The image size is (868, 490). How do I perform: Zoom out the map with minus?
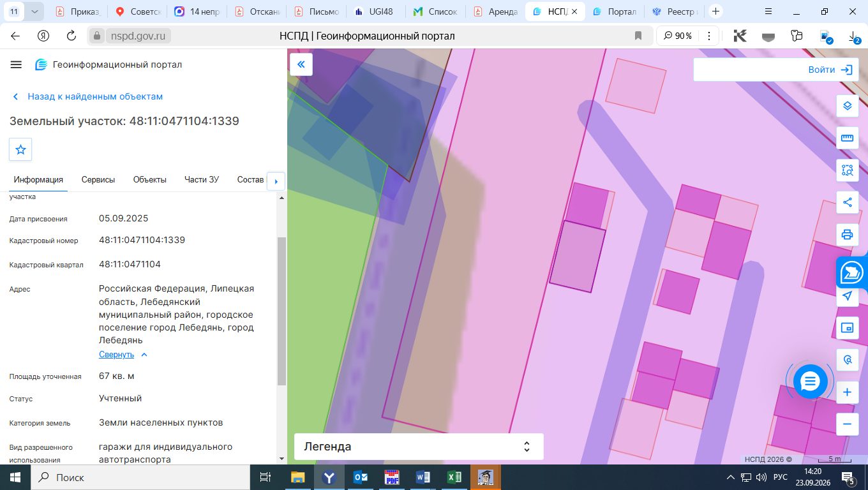[x=847, y=424]
